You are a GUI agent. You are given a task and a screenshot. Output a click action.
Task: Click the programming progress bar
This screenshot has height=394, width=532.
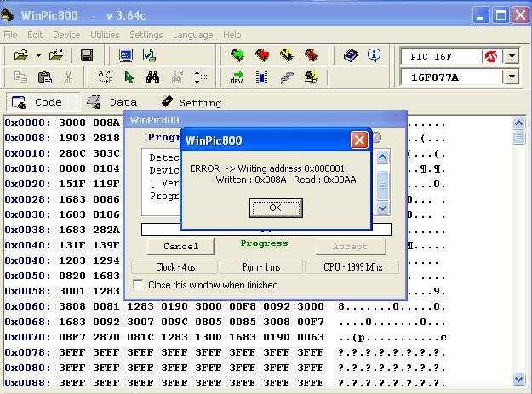click(x=266, y=229)
